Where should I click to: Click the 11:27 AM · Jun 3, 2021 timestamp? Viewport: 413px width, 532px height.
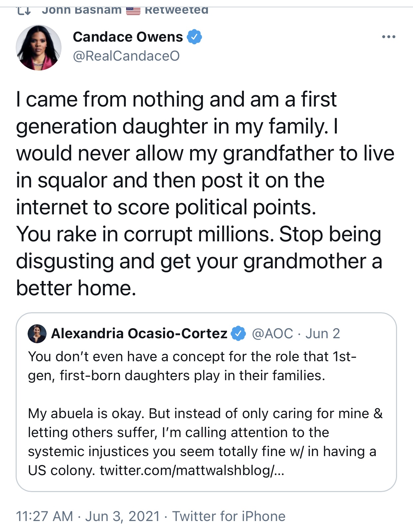coord(88,516)
